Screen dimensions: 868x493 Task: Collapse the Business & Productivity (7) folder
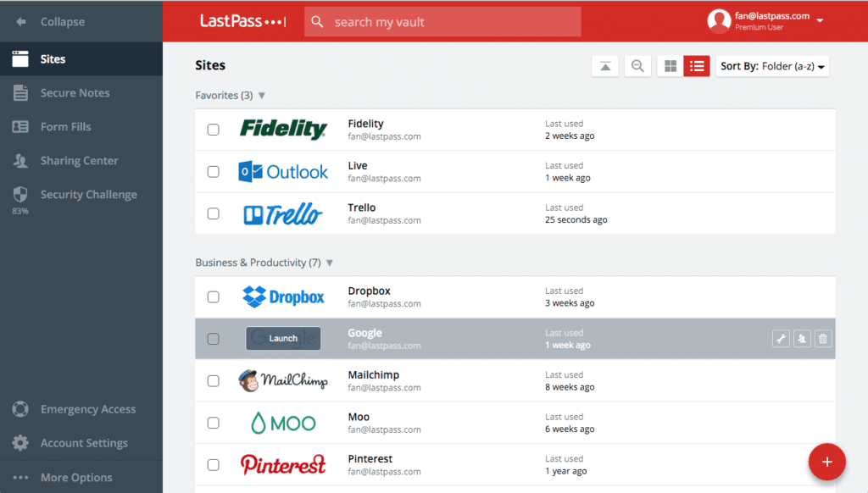point(330,263)
